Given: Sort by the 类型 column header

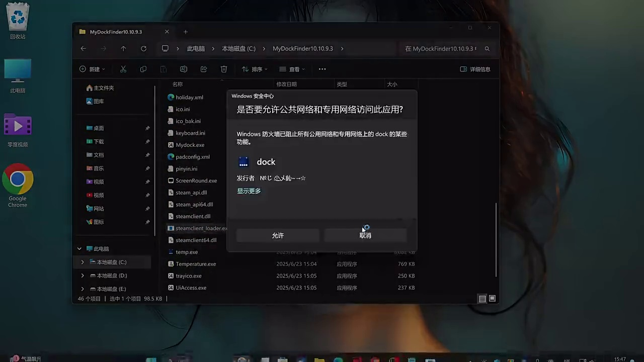Looking at the screenshot, I should 342,84.
